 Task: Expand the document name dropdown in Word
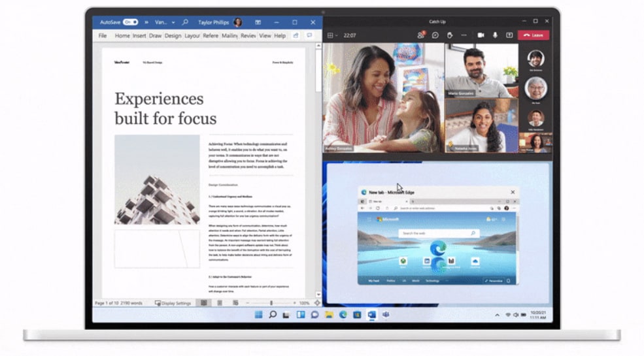tap(171, 22)
